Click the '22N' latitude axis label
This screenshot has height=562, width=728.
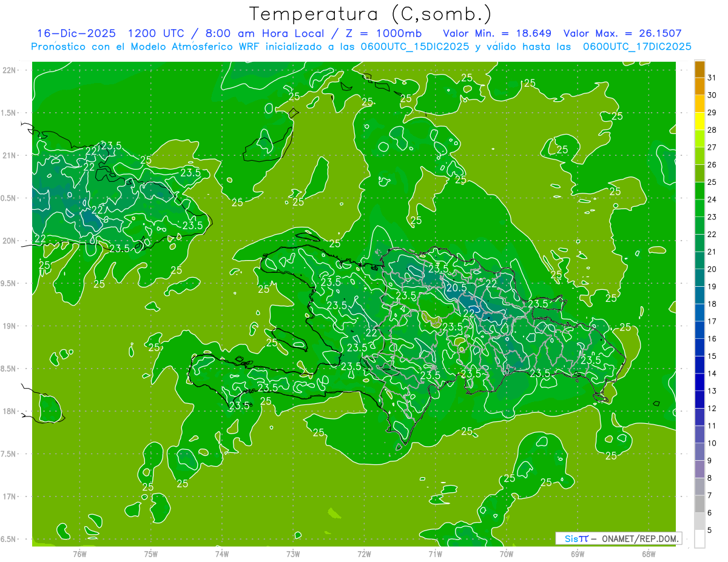point(9,70)
